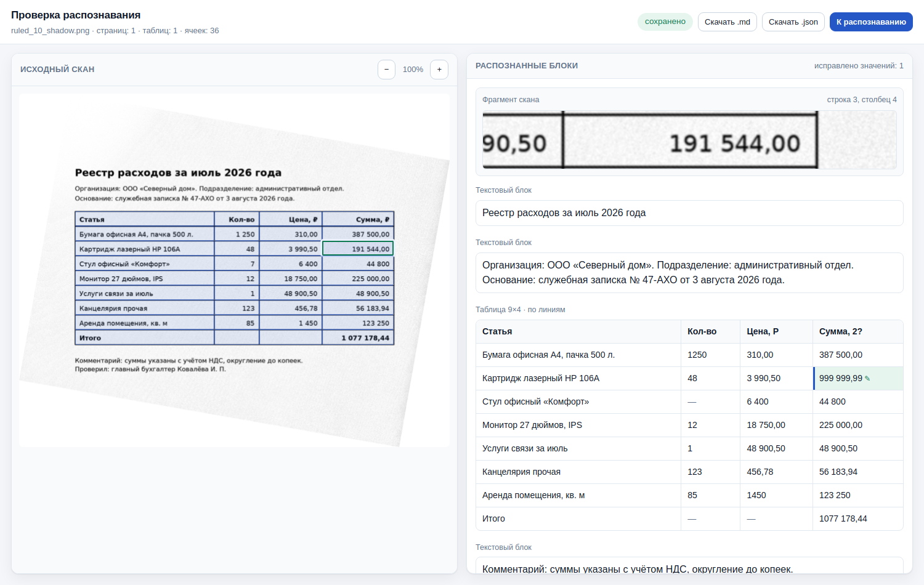Select cell 'Канцелярия прочая' in recognized table
Screen dimensions: 924x585
pyautogui.click(x=578, y=472)
